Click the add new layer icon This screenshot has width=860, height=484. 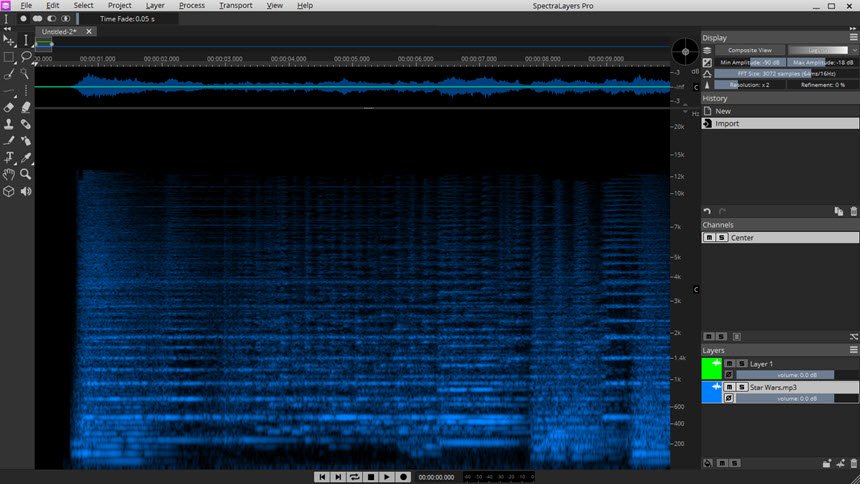tap(840, 464)
